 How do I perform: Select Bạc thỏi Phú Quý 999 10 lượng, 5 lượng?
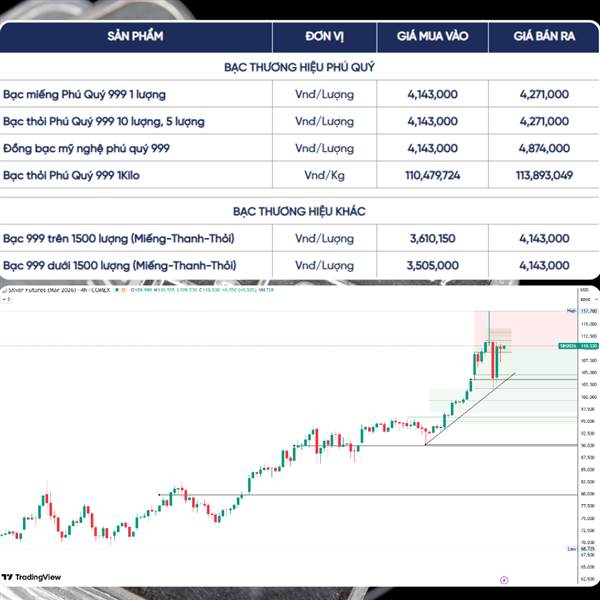click(104, 122)
